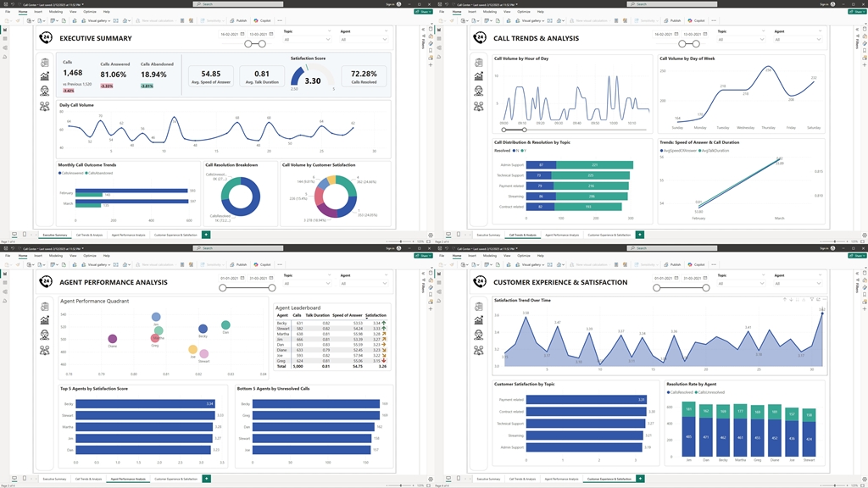Add a new page in the Agent Performance window
868x488 pixels.
[x=206, y=479]
